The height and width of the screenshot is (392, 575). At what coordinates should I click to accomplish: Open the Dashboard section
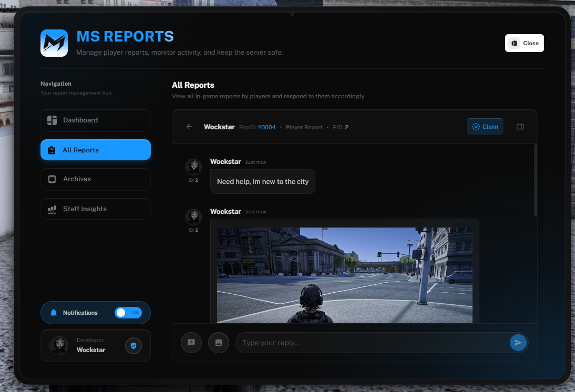[95, 120]
